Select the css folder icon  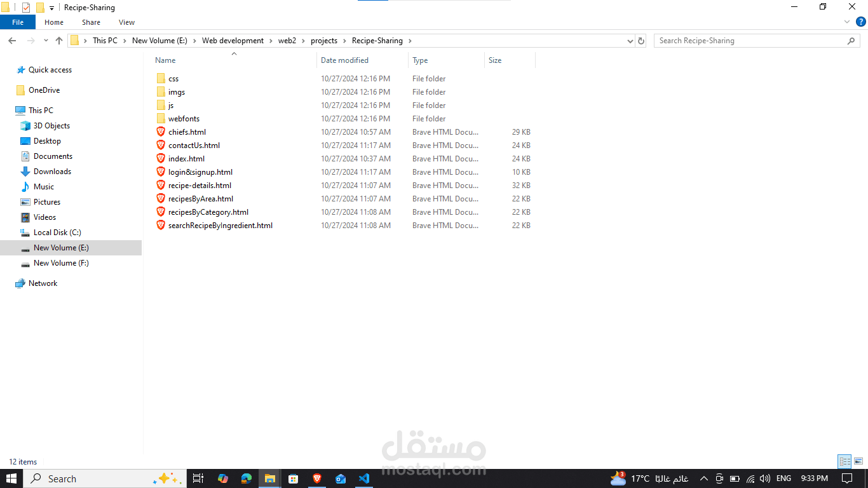point(161,79)
